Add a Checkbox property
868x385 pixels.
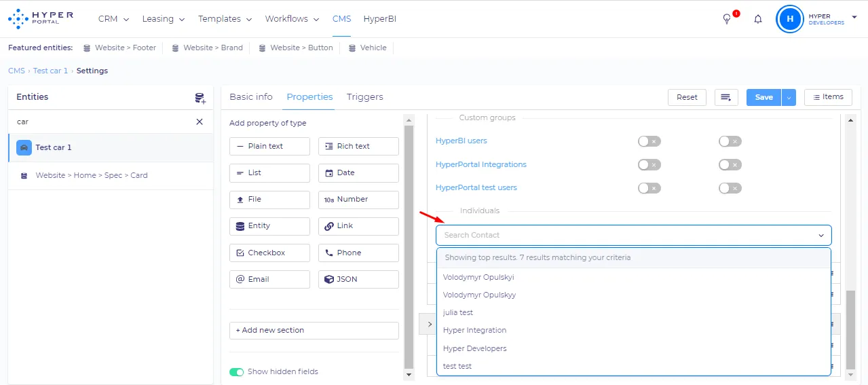tap(269, 253)
